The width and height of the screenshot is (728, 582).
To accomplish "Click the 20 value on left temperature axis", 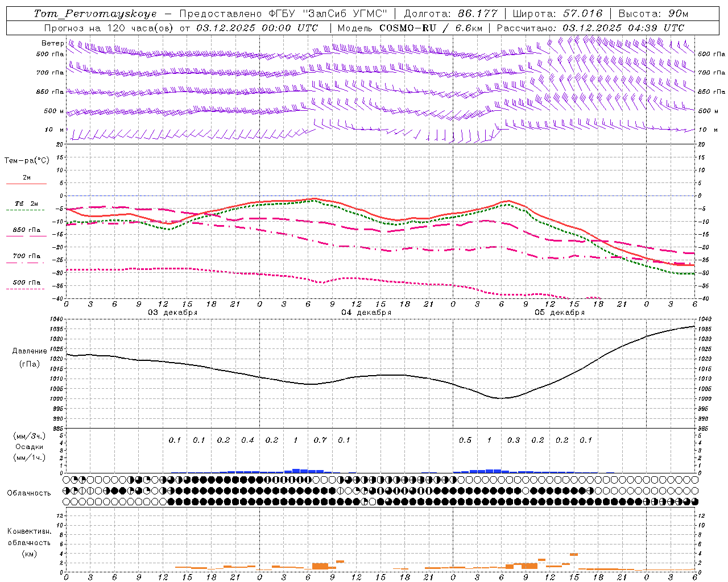I will [60, 144].
